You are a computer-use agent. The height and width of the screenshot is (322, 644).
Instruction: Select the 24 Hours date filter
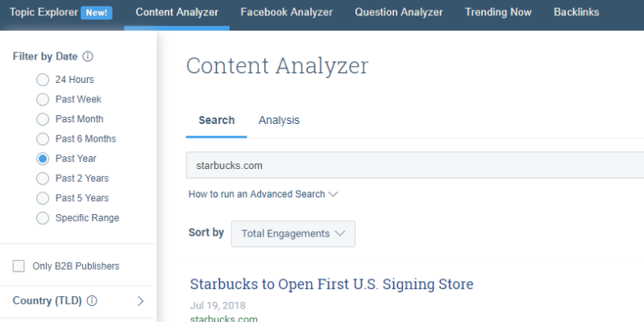pyautogui.click(x=43, y=80)
